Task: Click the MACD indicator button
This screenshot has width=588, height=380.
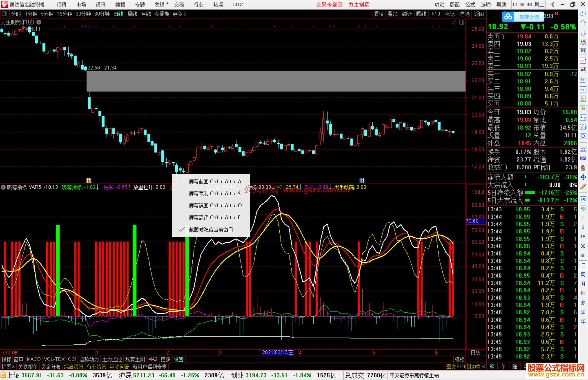Action: pos(33,359)
